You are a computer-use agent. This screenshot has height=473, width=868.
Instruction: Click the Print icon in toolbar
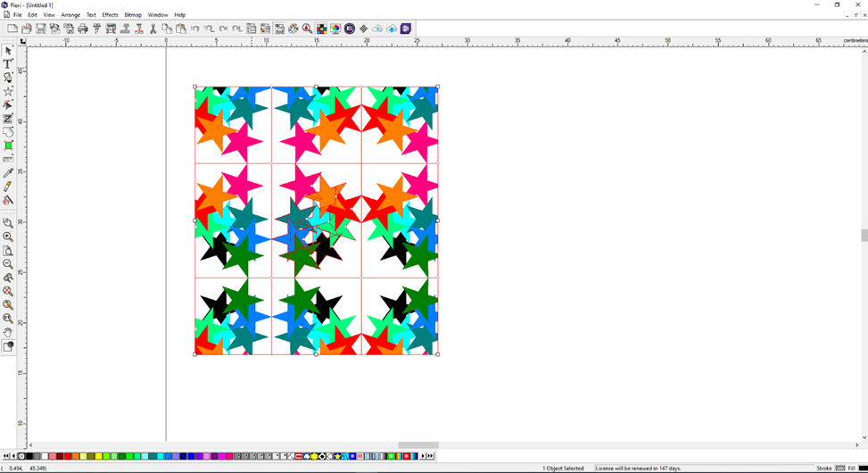(83, 29)
